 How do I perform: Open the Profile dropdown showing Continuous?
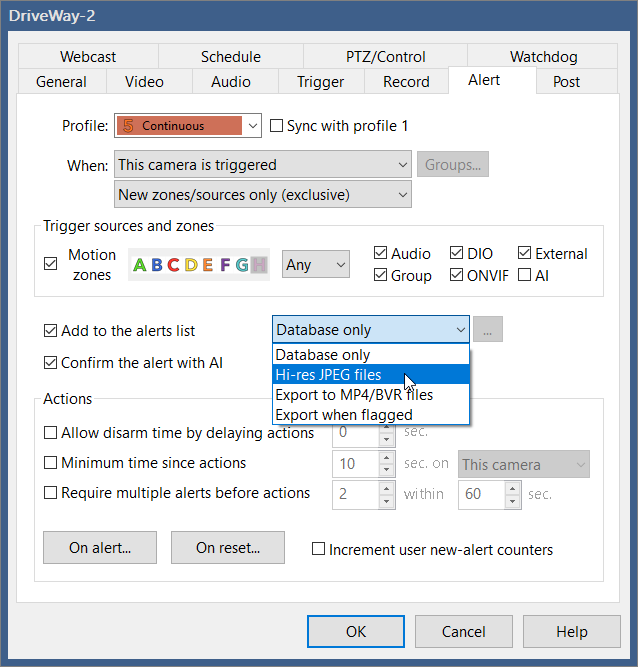coord(252,126)
